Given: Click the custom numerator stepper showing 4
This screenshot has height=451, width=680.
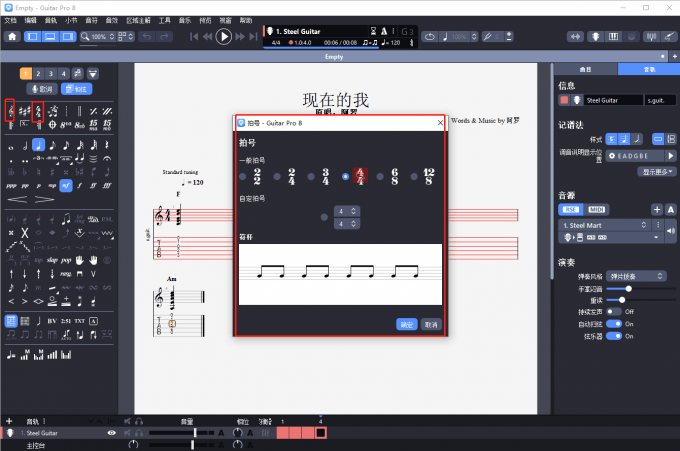Looking at the screenshot, I should tap(347, 211).
